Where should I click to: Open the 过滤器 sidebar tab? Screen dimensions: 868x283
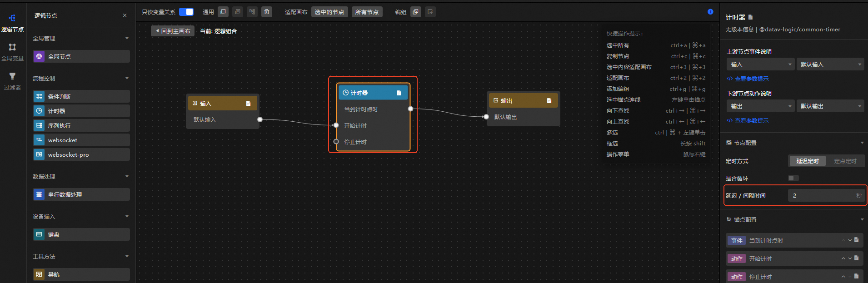[12, 81]
